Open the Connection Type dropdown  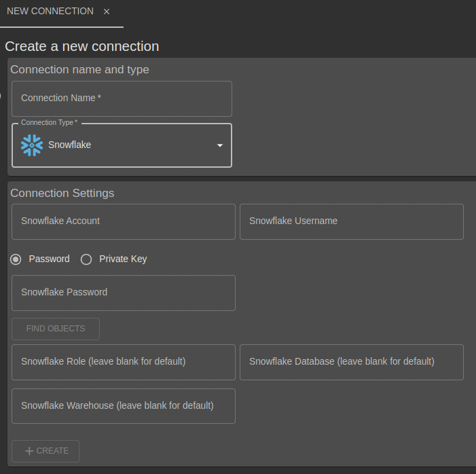pyautogui.click(x=122, y=145)
